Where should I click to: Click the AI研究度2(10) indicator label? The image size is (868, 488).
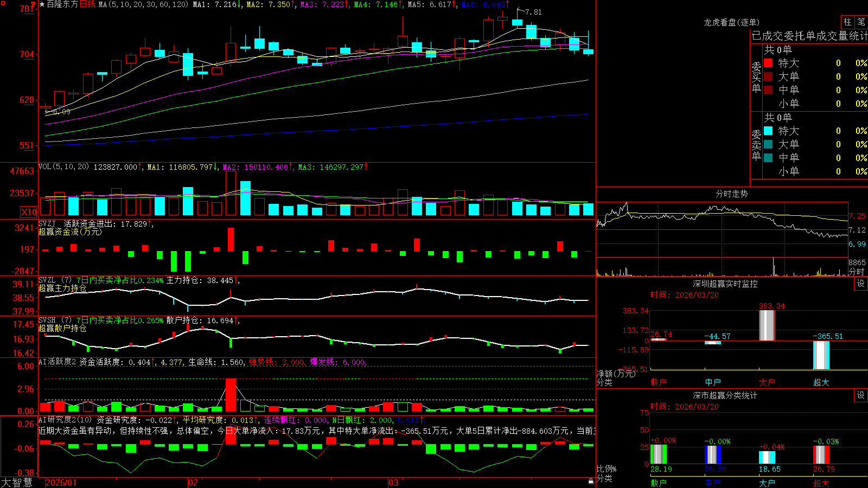(x=65, y=420)
